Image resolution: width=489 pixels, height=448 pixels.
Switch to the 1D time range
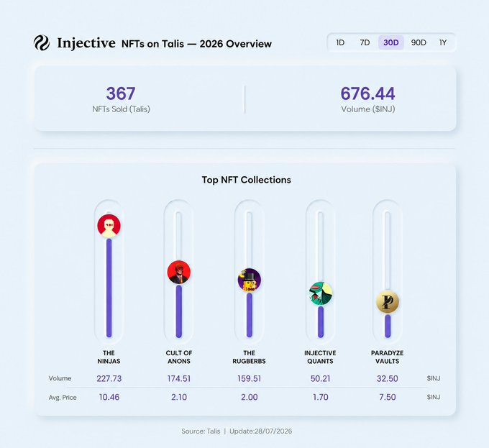pos(340,42)
